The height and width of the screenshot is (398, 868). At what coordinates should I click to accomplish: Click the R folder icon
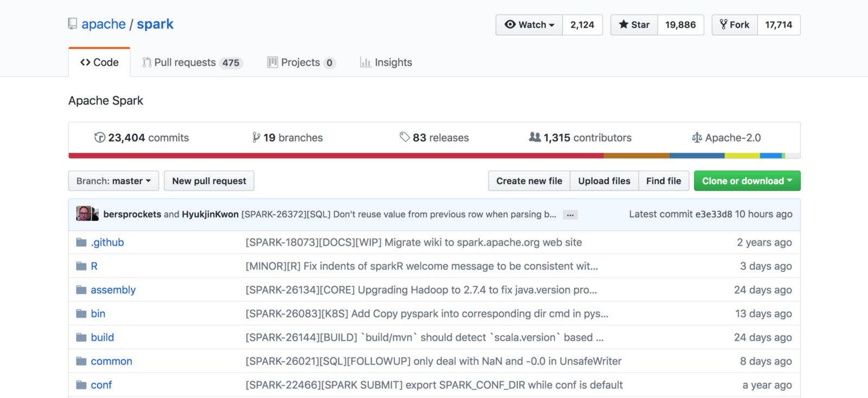click(x=81, y=266)
